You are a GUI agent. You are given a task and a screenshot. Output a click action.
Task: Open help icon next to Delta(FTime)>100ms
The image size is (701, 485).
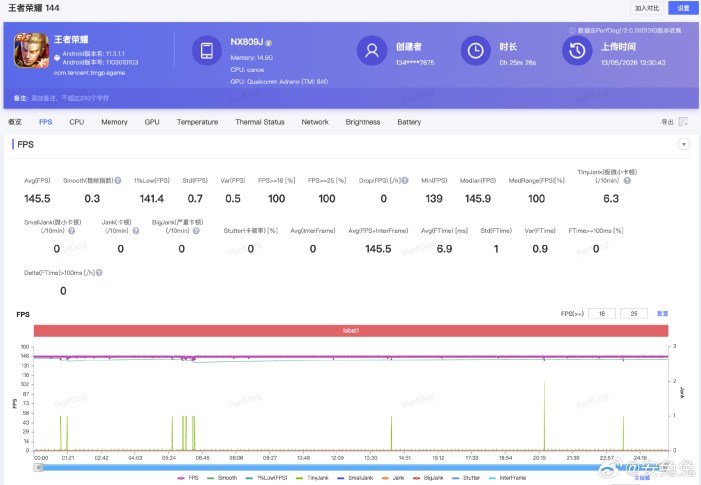click(x=99, y=273)
